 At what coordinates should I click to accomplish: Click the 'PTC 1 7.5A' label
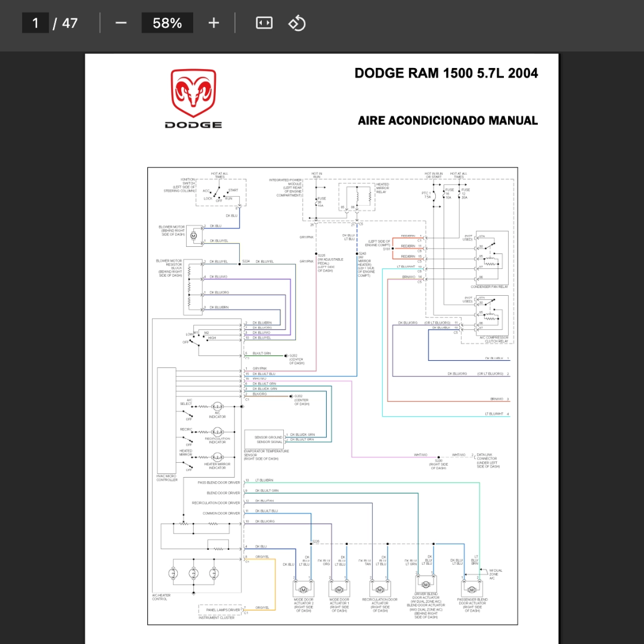tap(426, 194)
